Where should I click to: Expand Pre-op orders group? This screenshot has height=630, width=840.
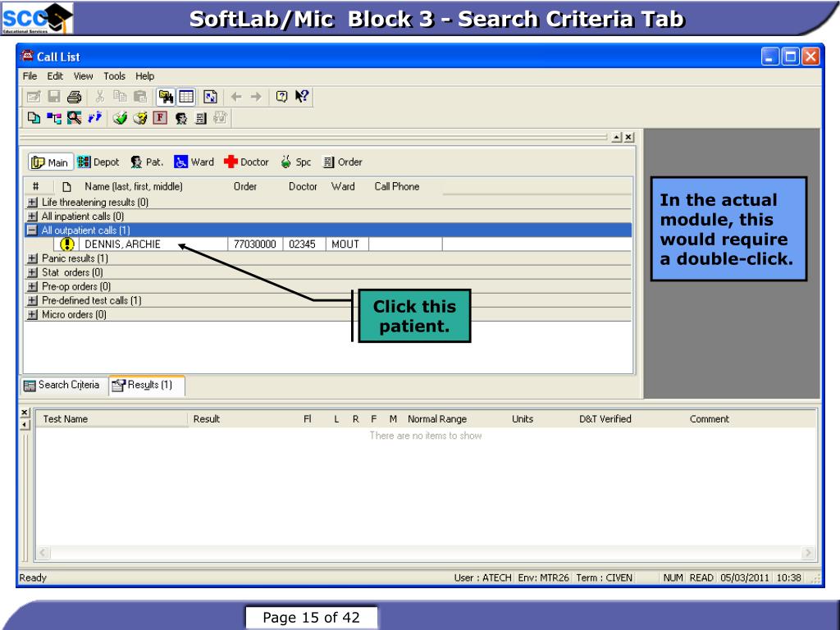[32, 286]
